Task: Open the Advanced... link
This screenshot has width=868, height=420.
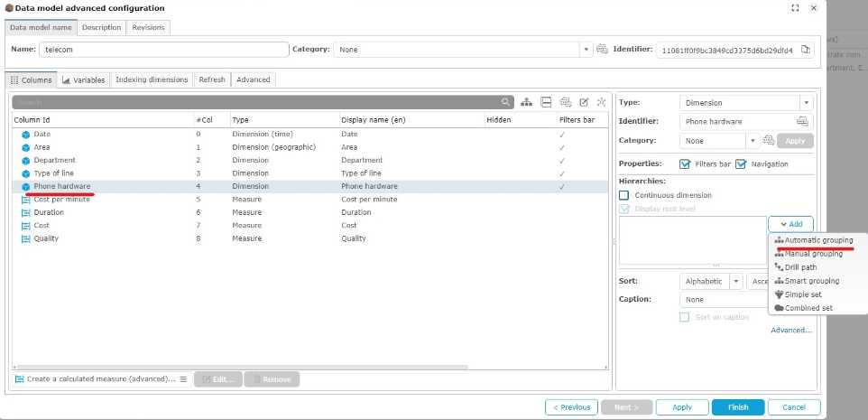Action: pyautogui.click(x=791, y=331)
